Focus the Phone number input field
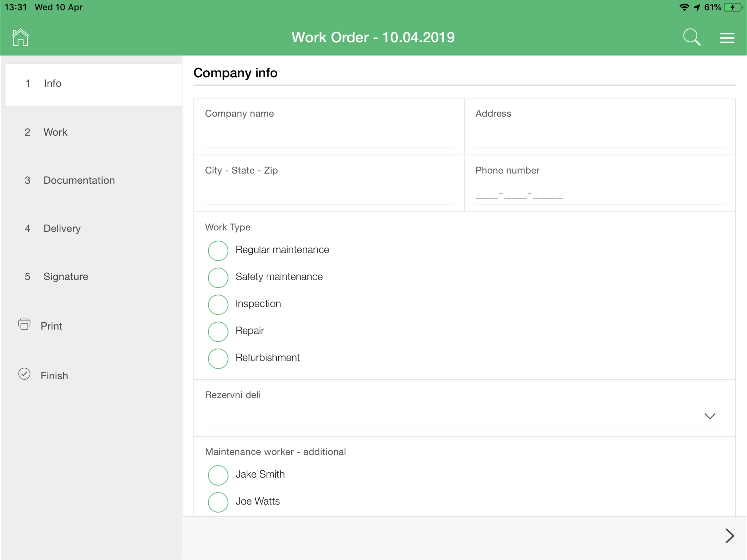This screenshot has height=560, width=747. (600, 183)
